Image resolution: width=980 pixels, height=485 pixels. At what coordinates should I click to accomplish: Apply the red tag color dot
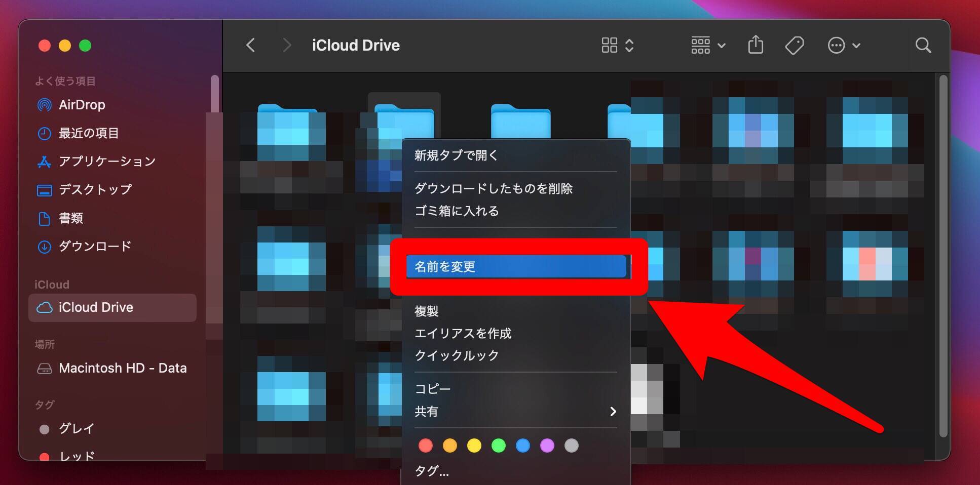pos(426,446)
